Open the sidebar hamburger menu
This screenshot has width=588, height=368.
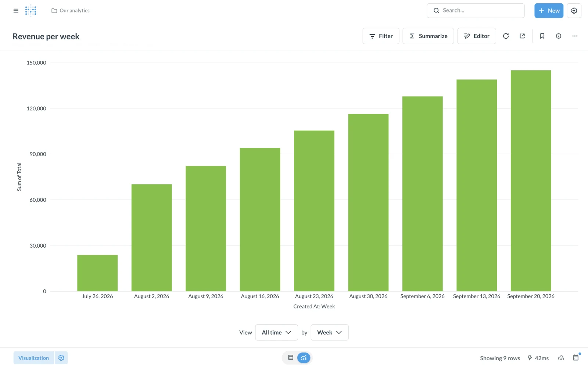[x=16, y=11]
